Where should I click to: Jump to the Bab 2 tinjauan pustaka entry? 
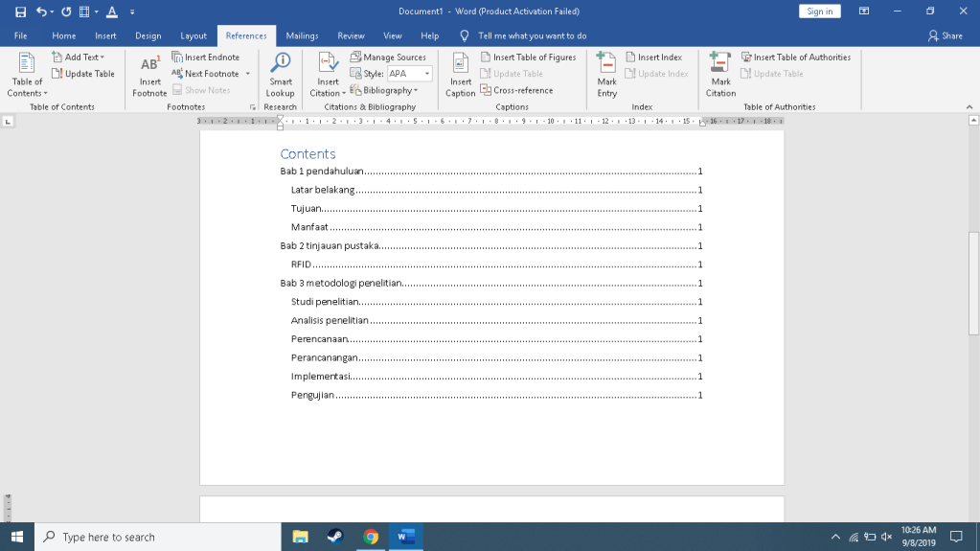pyautogui.click(x=330, y=246)
